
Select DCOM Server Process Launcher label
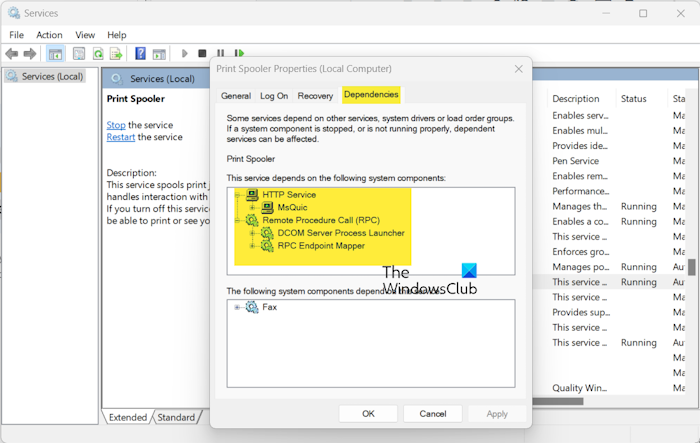coord(341,233)
